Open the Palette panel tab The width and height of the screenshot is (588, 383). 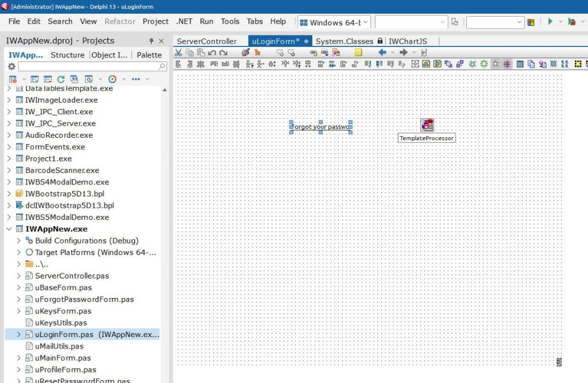[149, 55]
